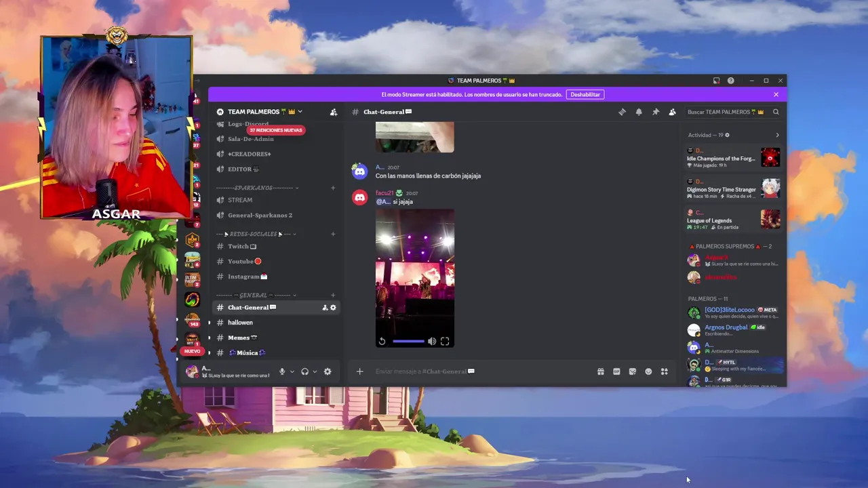Open the gift icon in message bar
Image resolution: width=868 pixels, height=488 pixels.
pos(600,371)
